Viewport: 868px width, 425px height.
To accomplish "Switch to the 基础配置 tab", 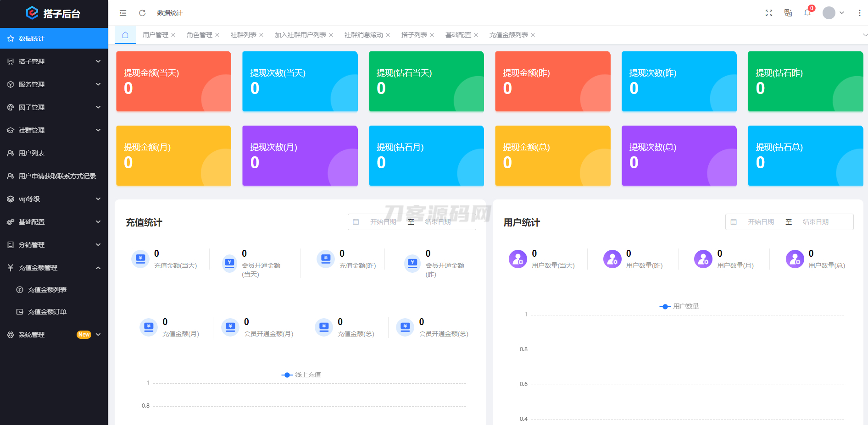I will click(458, 35).
